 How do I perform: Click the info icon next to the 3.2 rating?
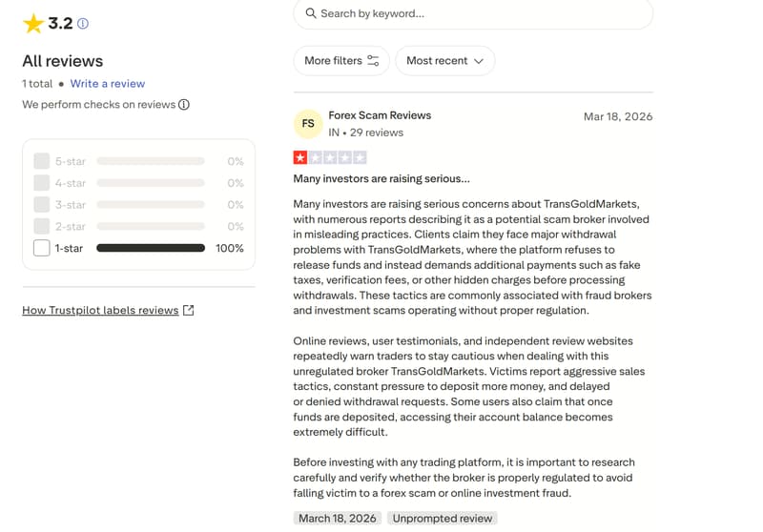click(83, 23)
